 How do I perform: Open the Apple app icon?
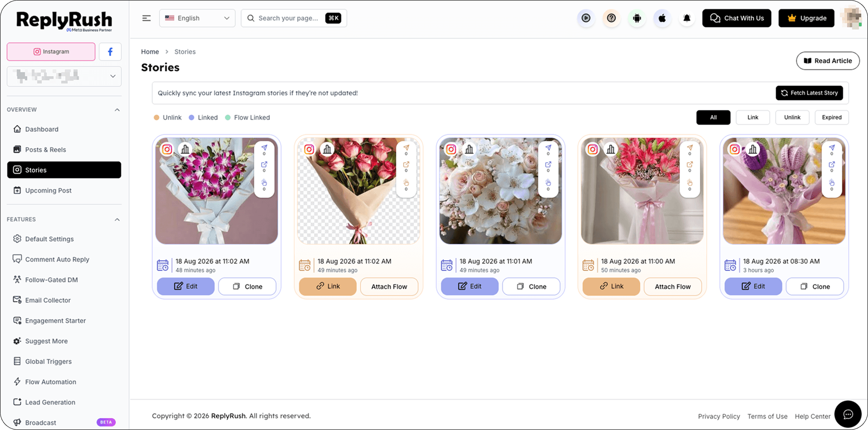coord(662,18)
